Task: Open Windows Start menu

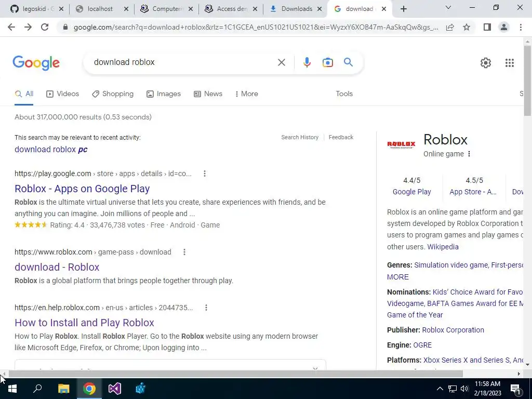Action: click(x=12, y=389)
